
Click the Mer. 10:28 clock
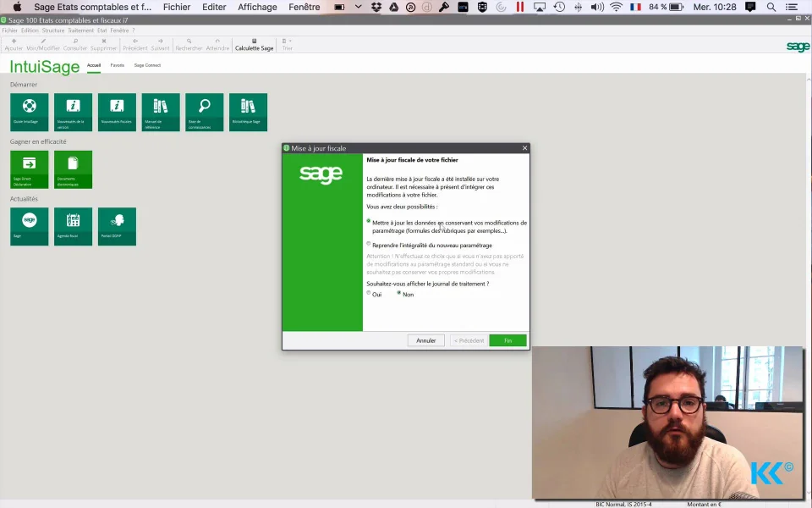pyautogui.click(x=715, y=8)
